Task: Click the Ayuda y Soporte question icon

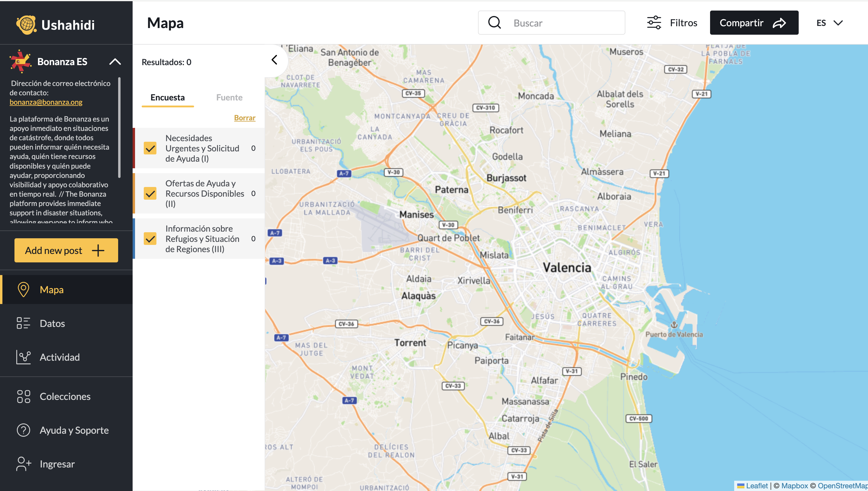Action: pyautogui.click(x=23, y=430)
